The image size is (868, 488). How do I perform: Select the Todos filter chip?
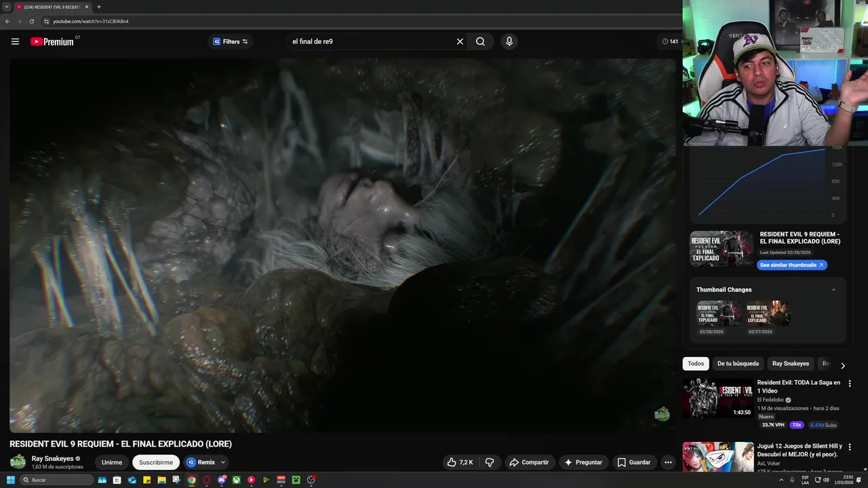coord(696,364)
